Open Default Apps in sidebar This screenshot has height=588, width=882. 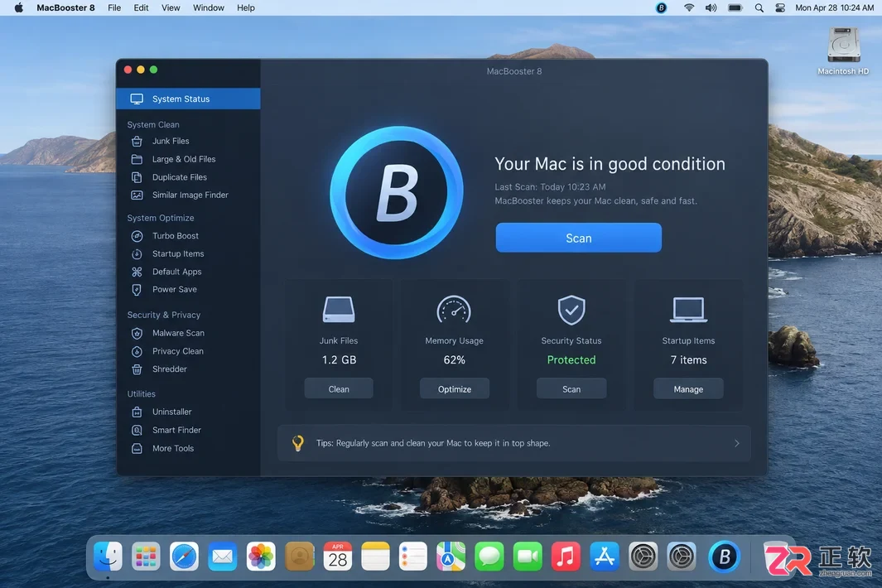(176, 272)
